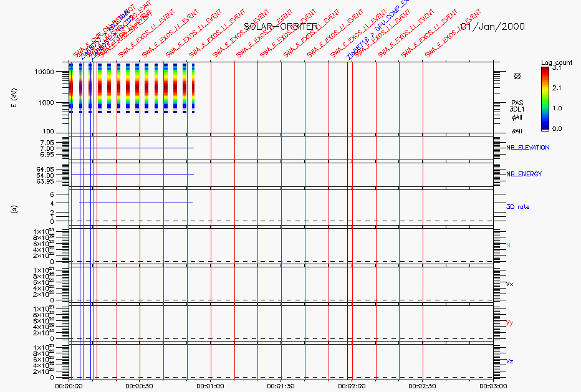
Task: Click the blue horizontal 3D rate data line
Action: pyautogui.click(x=136, y=203)
